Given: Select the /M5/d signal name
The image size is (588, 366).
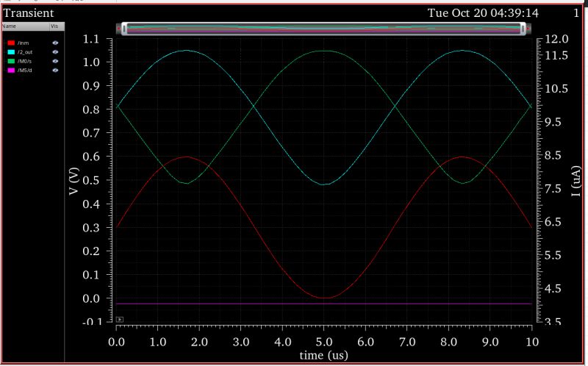Looking at the screenshot, I should pos(24,70).
